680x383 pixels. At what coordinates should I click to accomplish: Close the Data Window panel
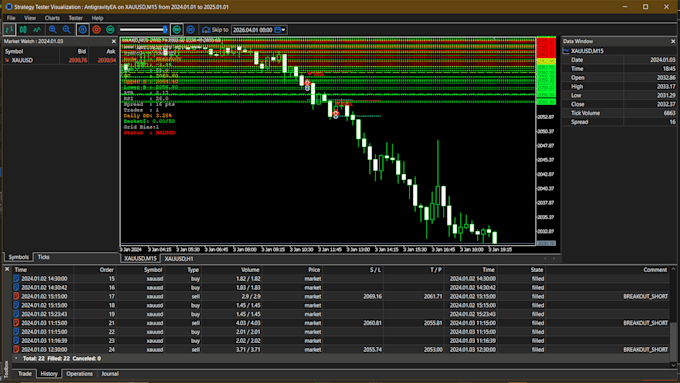[x=673, y=41]
